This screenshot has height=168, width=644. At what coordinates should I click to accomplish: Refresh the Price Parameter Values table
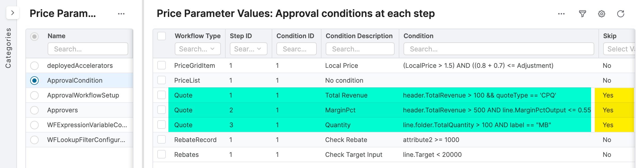pos(620,14)
